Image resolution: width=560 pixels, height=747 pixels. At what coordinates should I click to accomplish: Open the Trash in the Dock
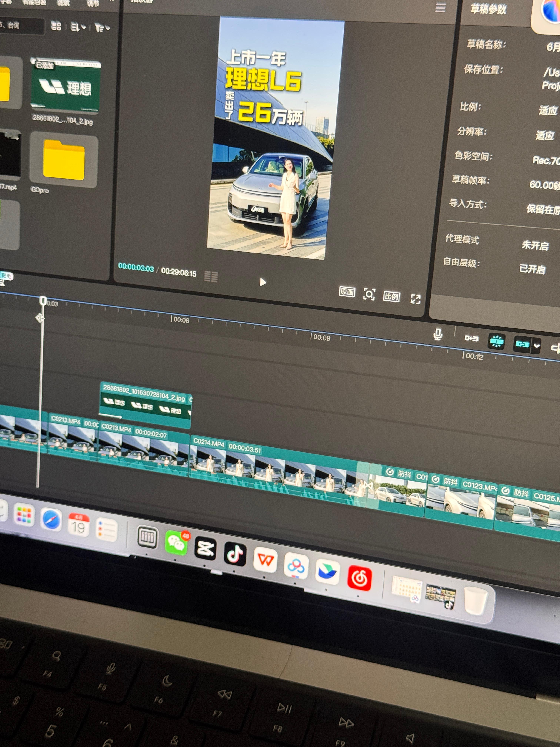476,600
